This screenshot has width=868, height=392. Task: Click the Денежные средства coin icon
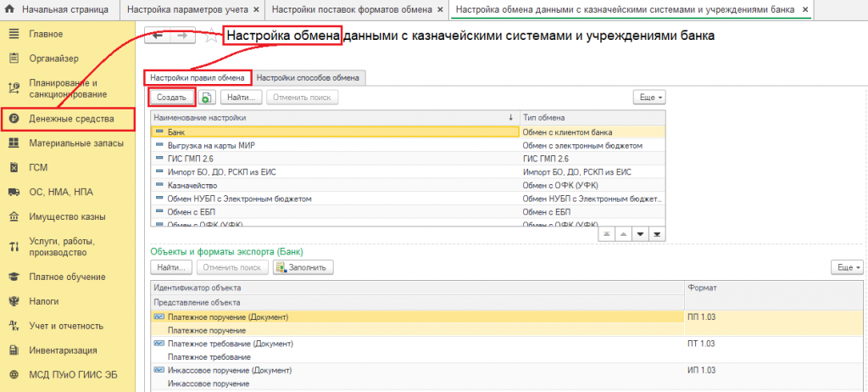tap(14, 119)
